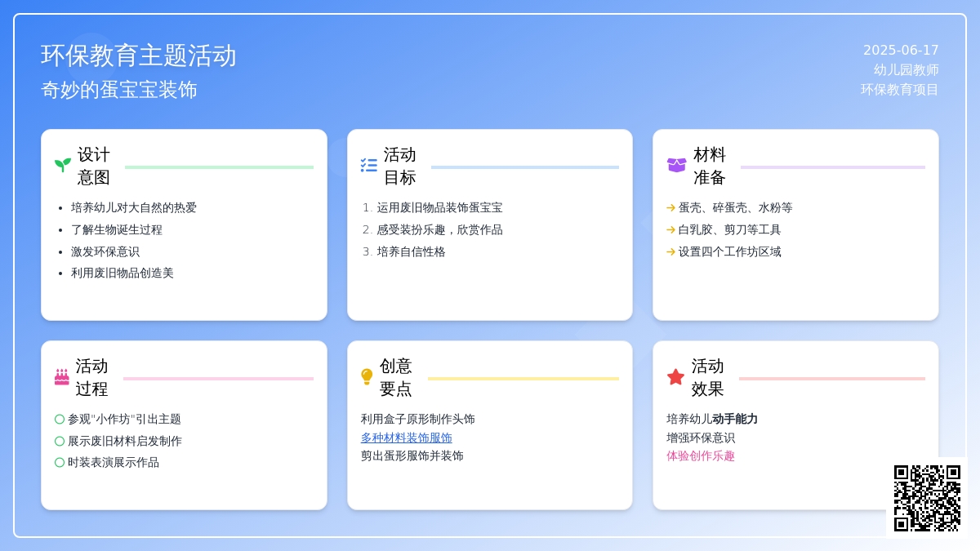Viewport: 980px width, 551px height.
Task: Click the red star icon beside 活动效果
Action: point(675,376)
